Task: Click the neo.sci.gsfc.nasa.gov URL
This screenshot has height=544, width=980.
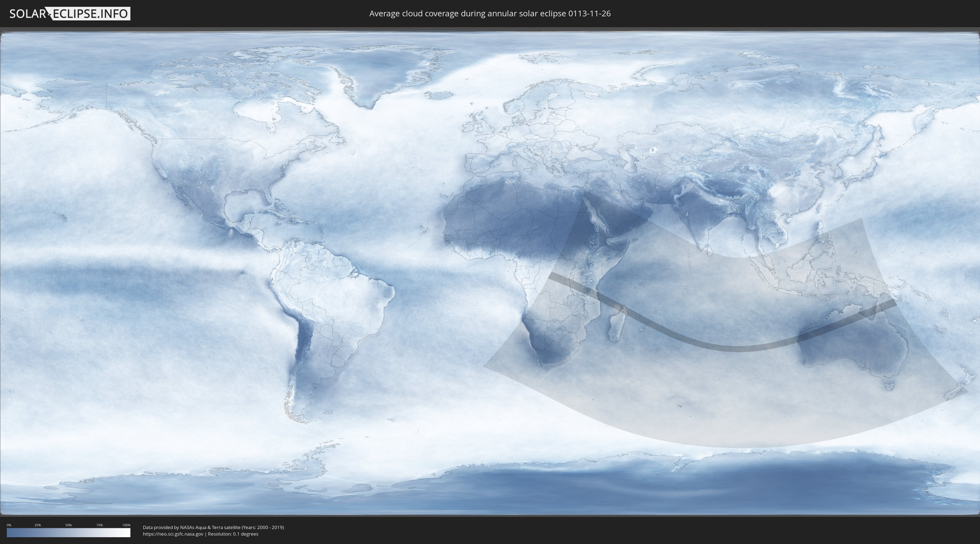Action: (173, 534)
